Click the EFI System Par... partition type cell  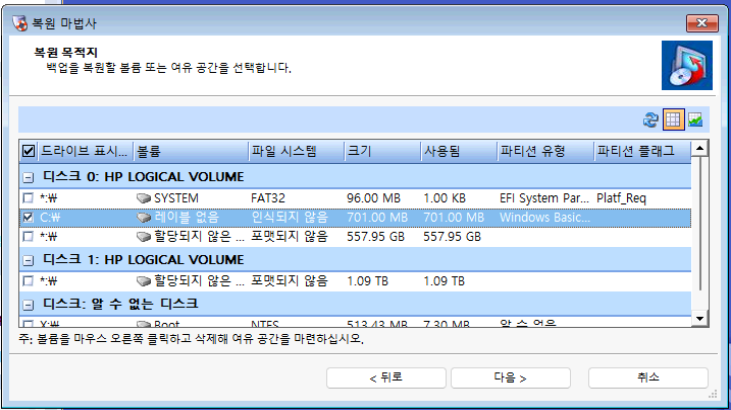(544, 198)
